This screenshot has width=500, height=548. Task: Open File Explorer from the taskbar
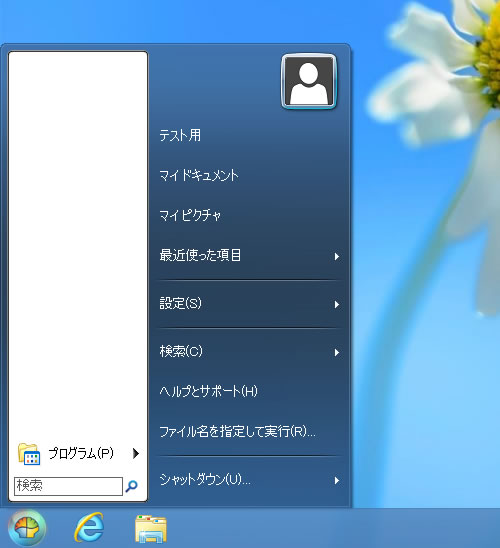[x=151, y=529]
